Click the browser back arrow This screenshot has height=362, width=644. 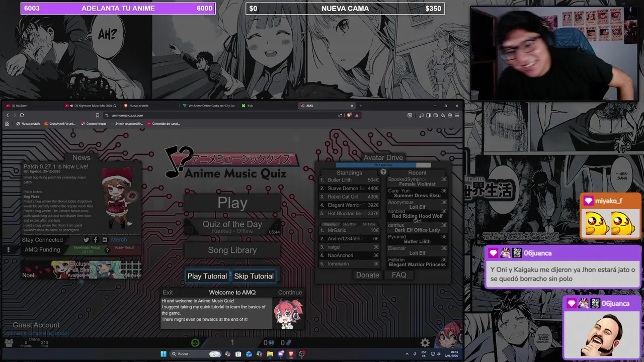(8, 115)
